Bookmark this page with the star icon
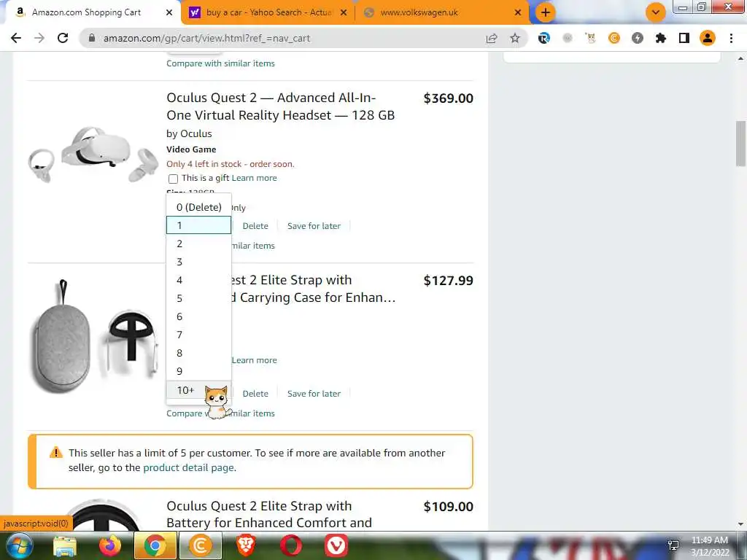This screenshot has height=560, width=747. click(x=515, y=38)
